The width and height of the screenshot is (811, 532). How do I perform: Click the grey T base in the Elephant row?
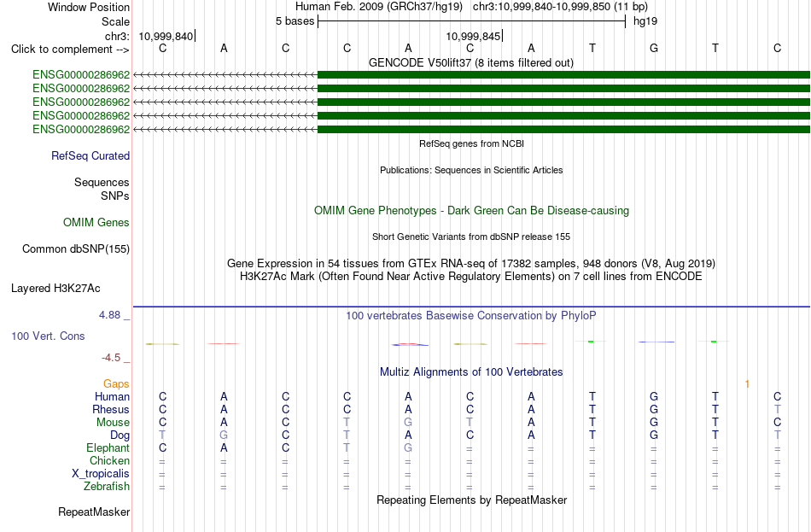click(x=347, y=448)
